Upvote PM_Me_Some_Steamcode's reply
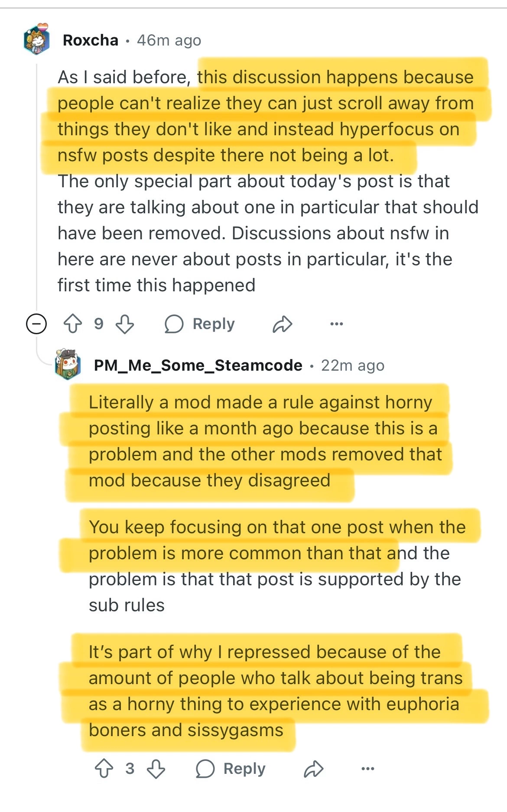 pyautogui.click(x=104, y=769)
